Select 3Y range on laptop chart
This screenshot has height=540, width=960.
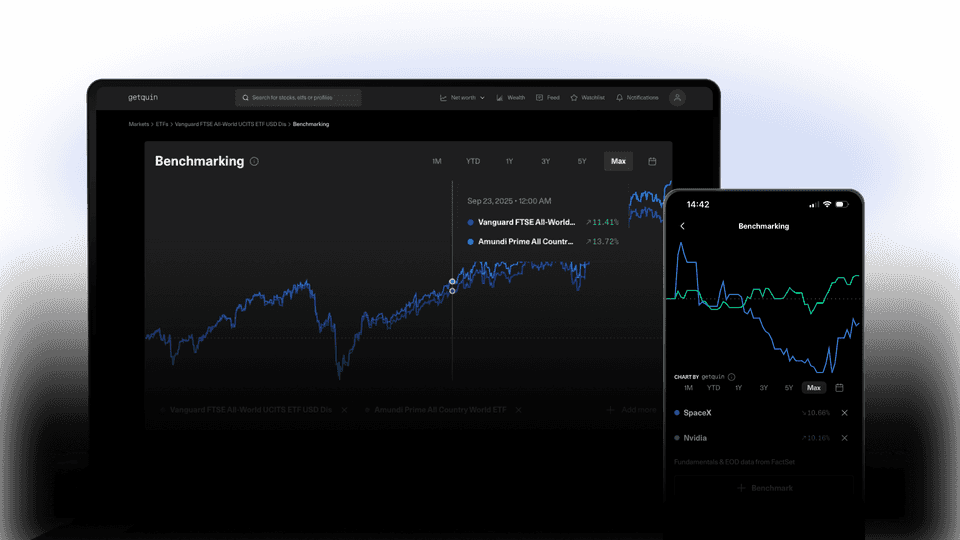[x=546, y=162]
